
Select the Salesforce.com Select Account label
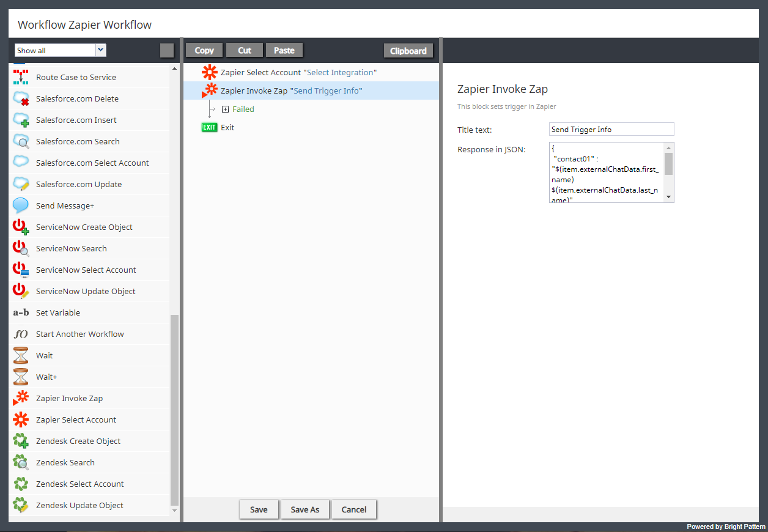92,163
